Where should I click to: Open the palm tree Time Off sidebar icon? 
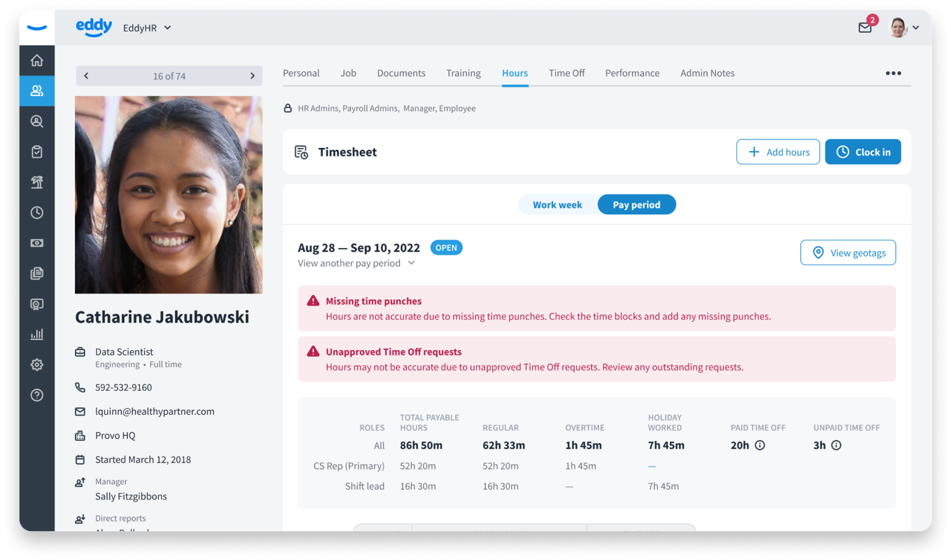click(37, 182)
